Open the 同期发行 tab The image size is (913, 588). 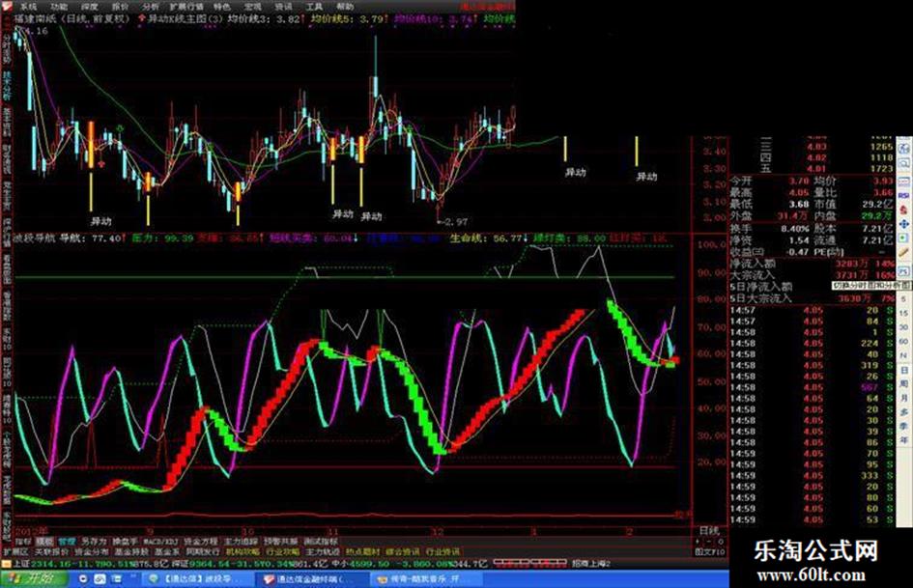coord(202,551)
